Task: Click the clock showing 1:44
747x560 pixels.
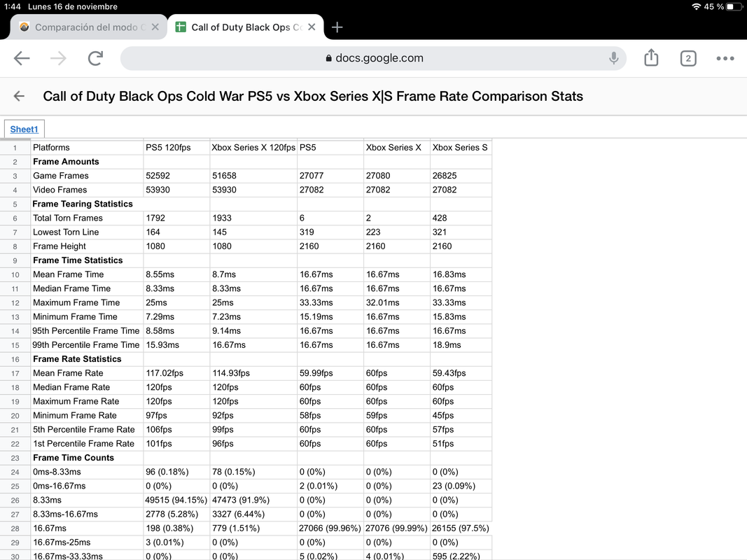Action: (x=13, y=7)
